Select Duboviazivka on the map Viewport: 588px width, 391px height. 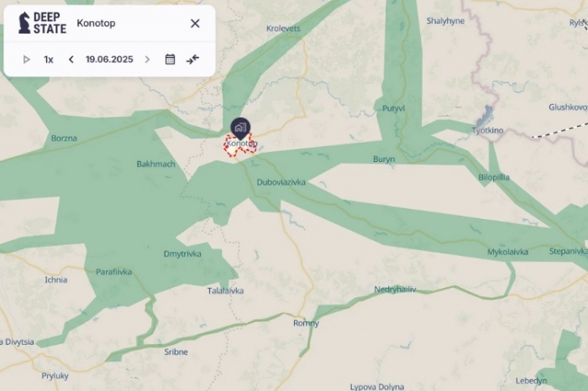click(x=281, y=182)
